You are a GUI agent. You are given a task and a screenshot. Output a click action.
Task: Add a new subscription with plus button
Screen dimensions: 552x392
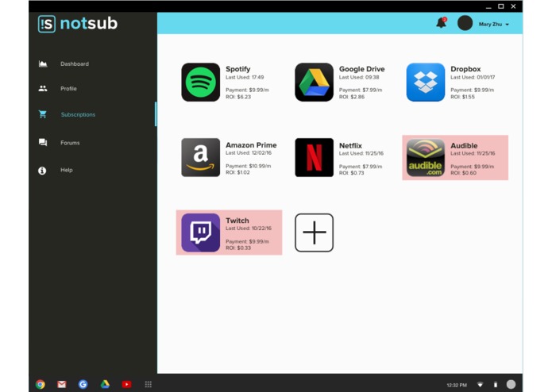point(314,233)
